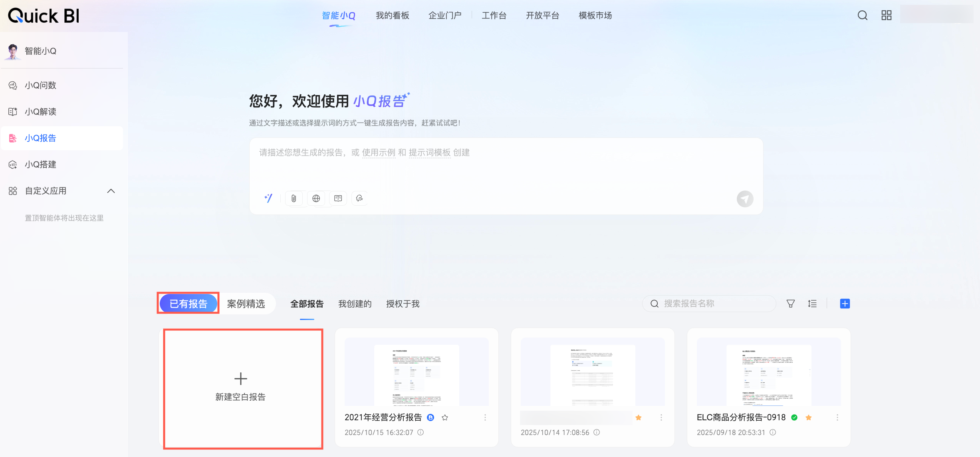Open the top-right global search magnifier

862,16
